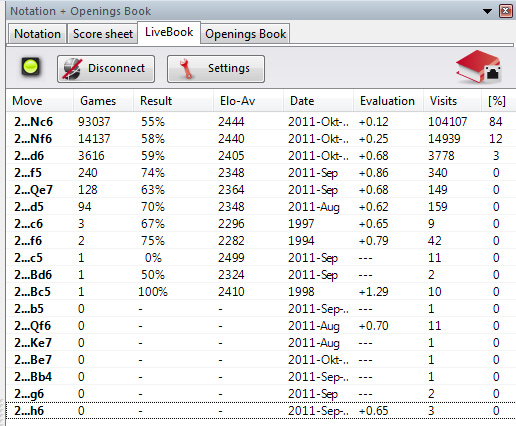Click the 84 percent value
The width and height of the screenshot is (516, 426).
[x=496, y=122]
